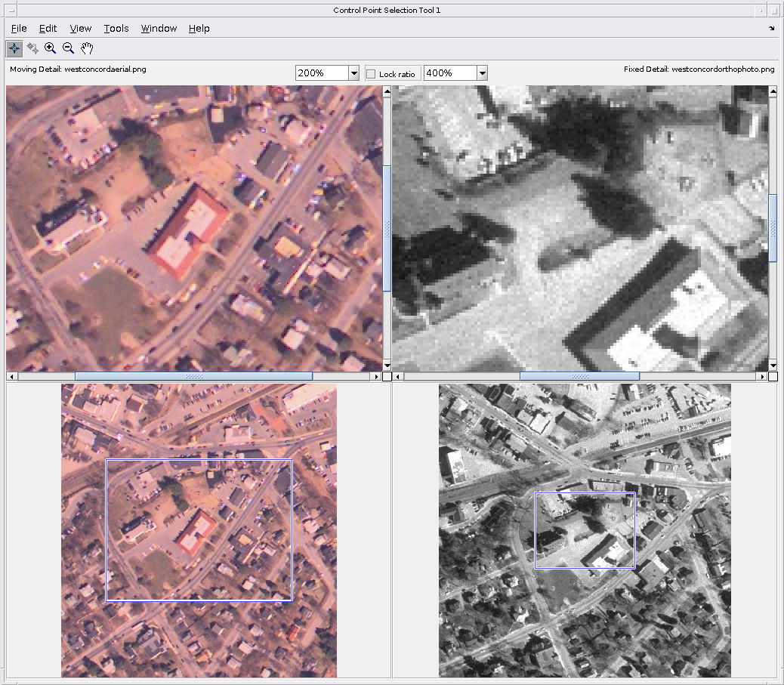Select the zoom out tool

(69, 48)
